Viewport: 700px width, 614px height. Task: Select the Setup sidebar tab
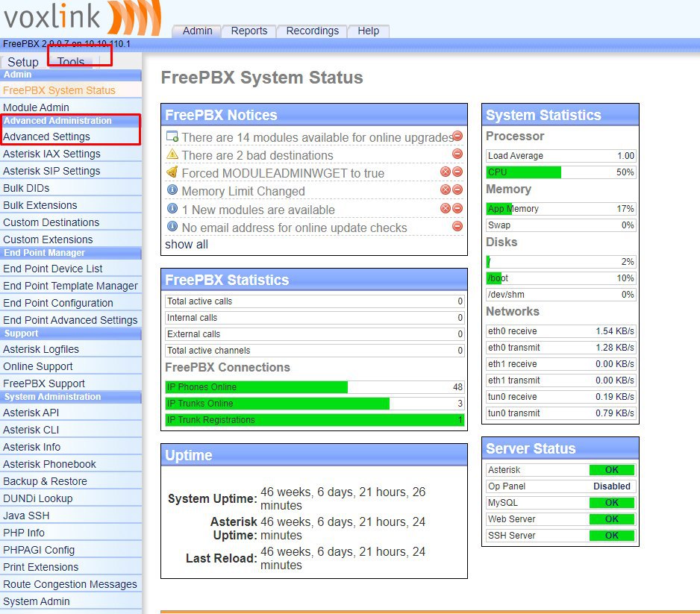(23, 62)
